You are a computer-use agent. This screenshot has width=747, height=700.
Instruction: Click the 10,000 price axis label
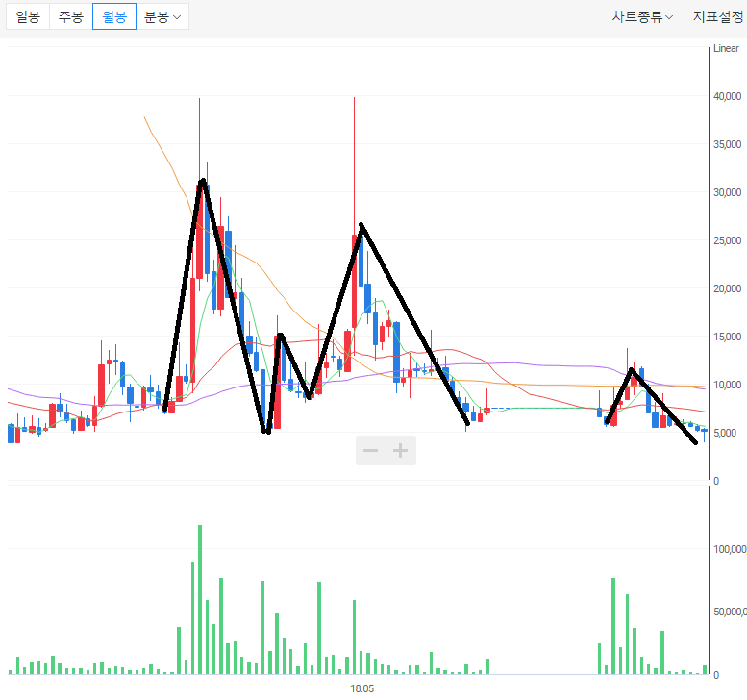pos(727,385)
